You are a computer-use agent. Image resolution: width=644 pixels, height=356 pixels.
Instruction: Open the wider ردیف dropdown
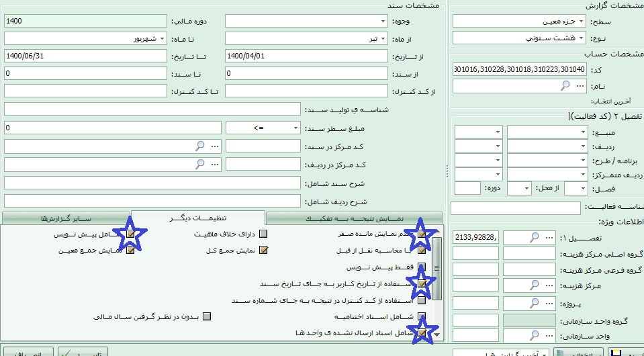click(547, 146)
